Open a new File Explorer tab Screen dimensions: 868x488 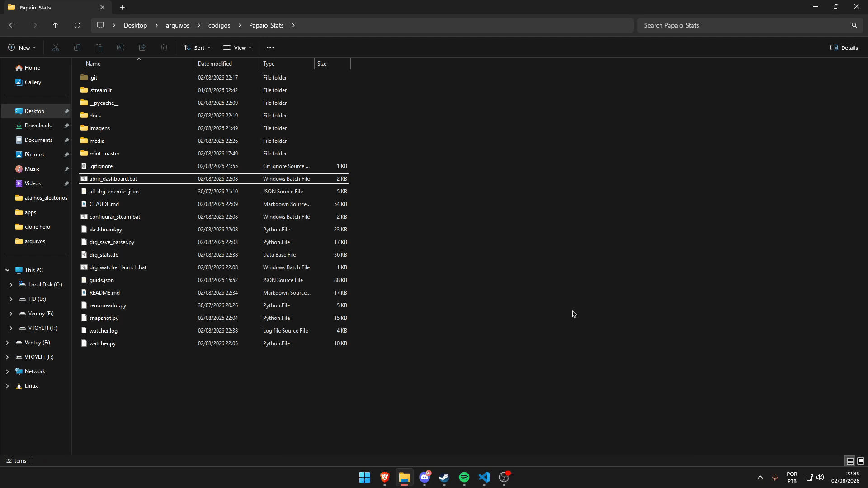pos(122,7)
